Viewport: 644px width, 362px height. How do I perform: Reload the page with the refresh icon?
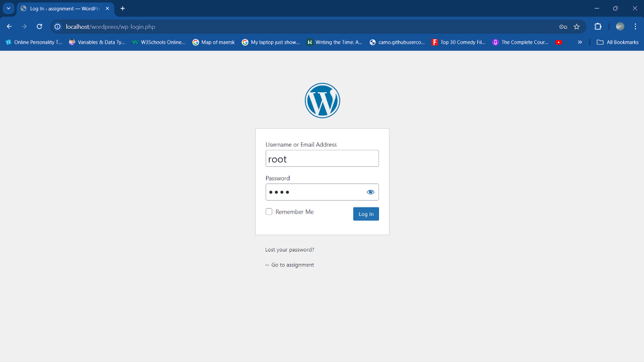click(x=39, y=26)
